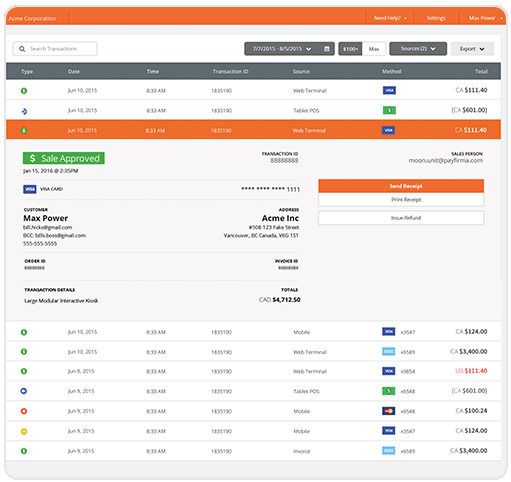511x482 pixels.
Task: Click the Max amount filter field
Action: pos(374,49)
